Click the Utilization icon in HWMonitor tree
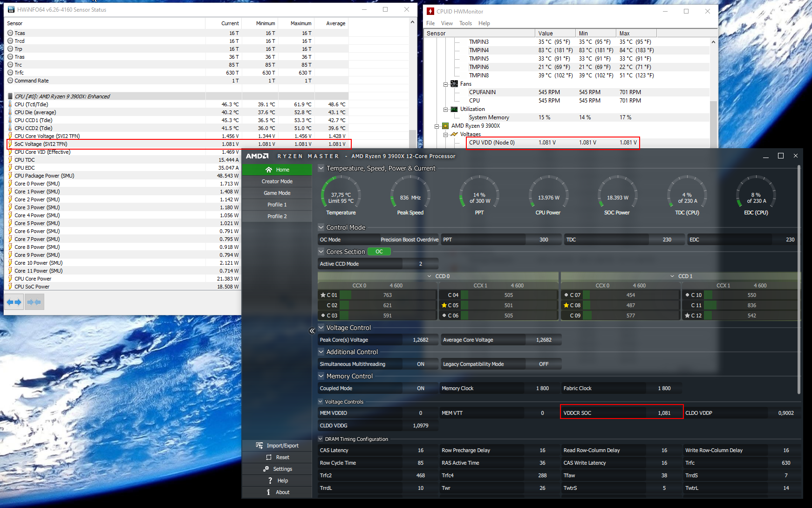Screen dimensions: 812x508 [454, 109]
